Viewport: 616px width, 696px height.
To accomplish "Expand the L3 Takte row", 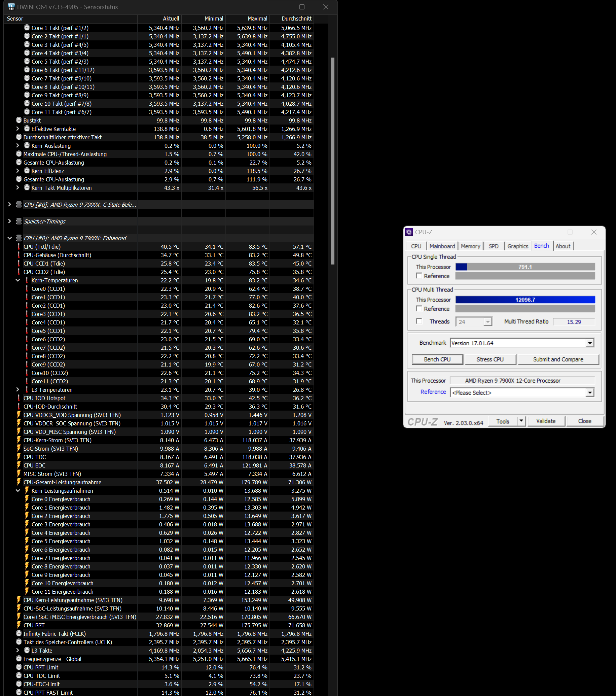I will tap(18, 650).
